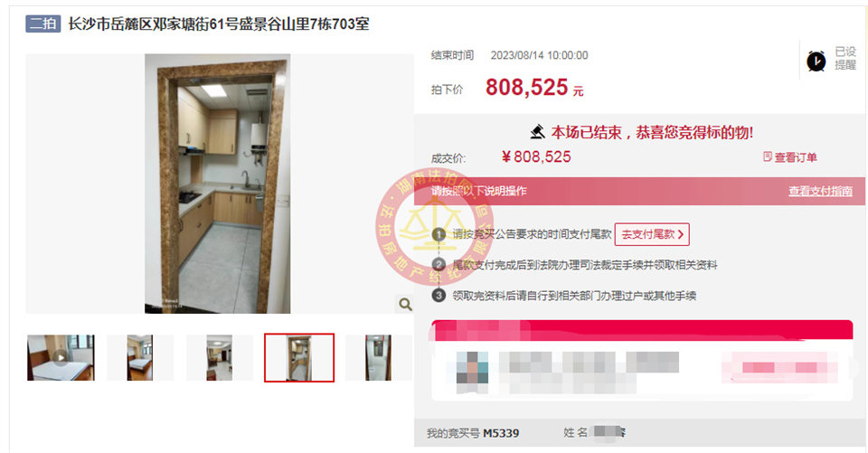Click the gavel icon beside auction-ended message

537,132
